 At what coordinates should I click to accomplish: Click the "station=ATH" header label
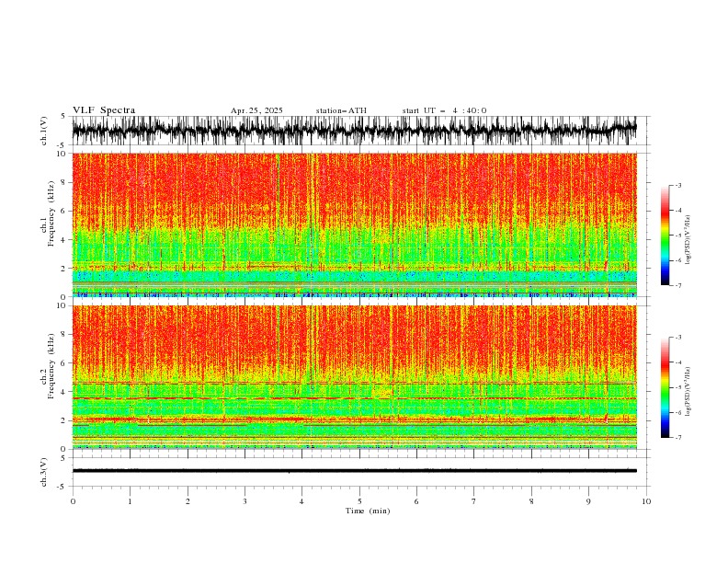click(x=341, y=110)
